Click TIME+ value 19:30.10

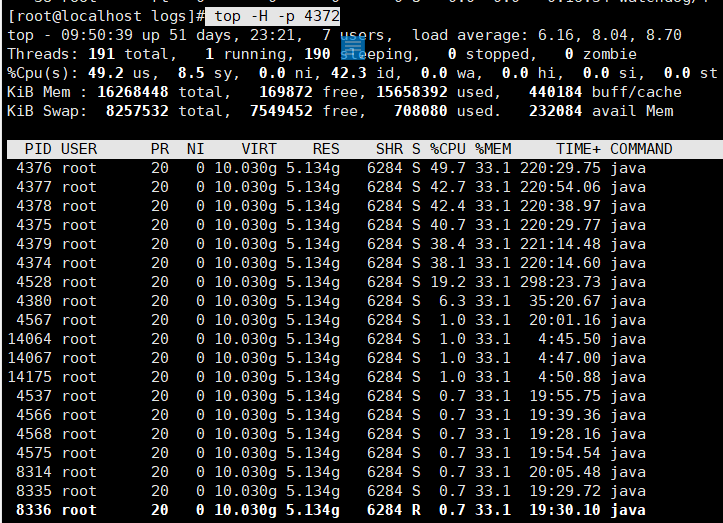[565, 510]
